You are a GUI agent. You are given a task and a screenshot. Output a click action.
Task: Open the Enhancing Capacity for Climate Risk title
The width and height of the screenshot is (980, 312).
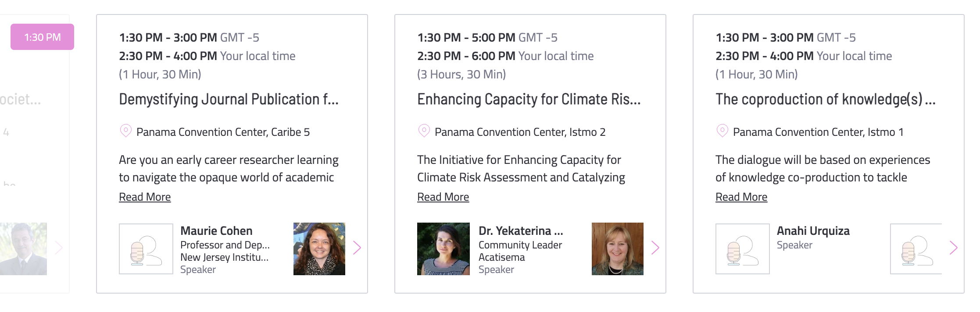(x=529, y=99)
